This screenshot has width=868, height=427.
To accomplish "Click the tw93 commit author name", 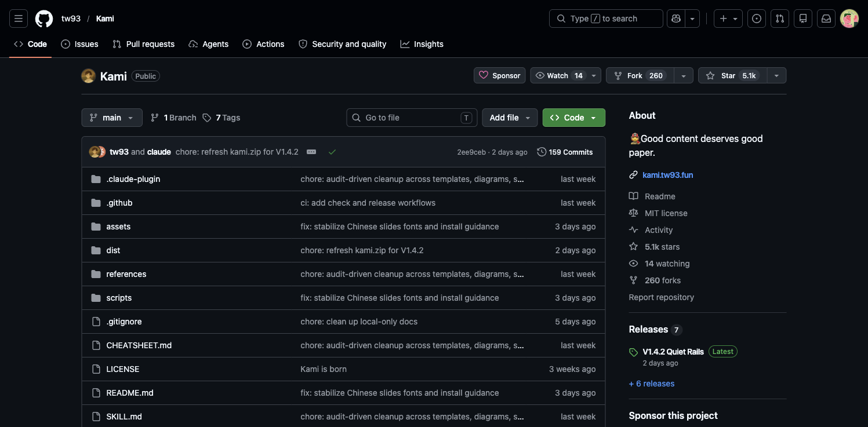I will pyautogui.click(x=119, y=152).
